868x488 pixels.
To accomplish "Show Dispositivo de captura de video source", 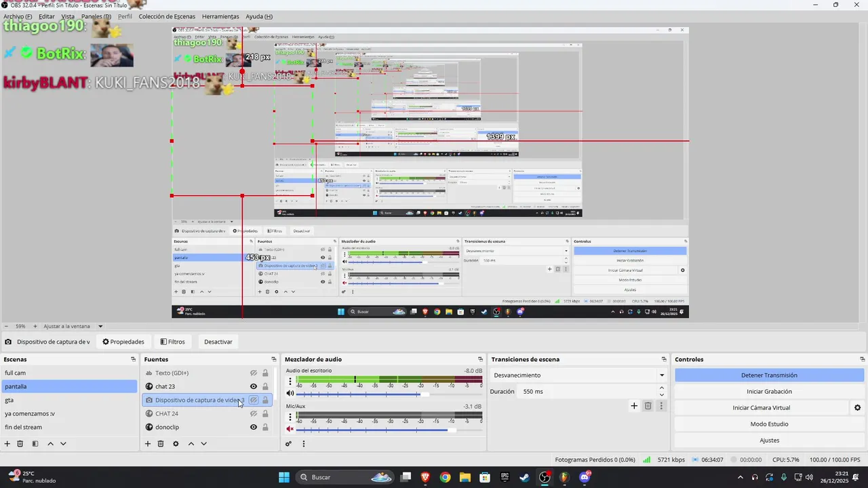I will click(254, 400).
